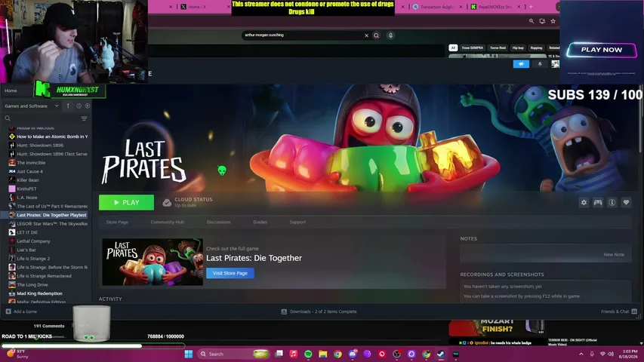Select The Invincible in library
644x362 pixels.
point(31,163)
